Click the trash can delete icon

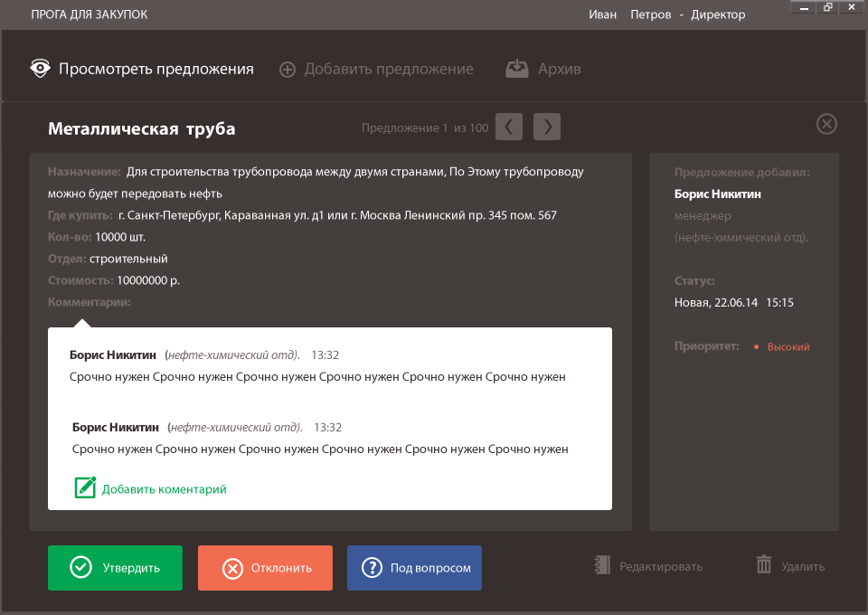(764, 565)
